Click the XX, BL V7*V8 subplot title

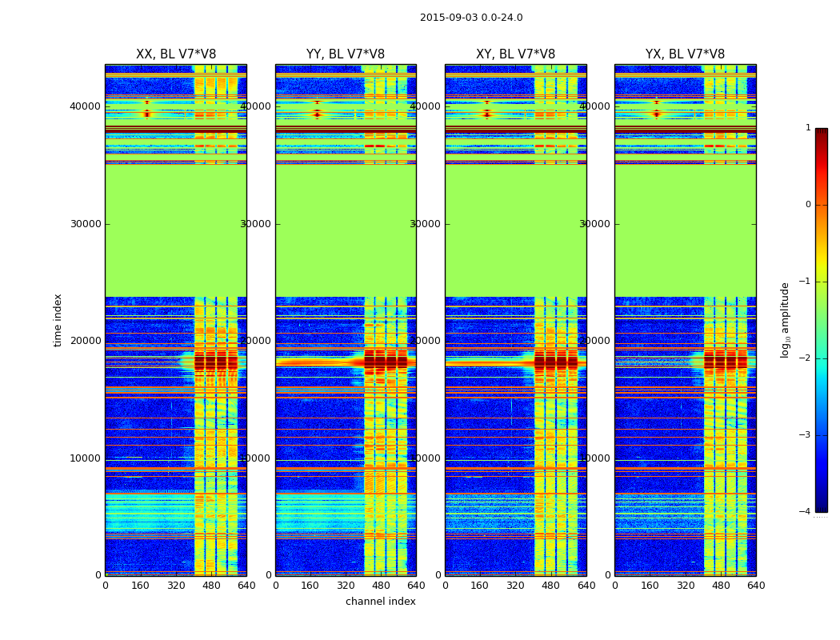pos(176,54)
